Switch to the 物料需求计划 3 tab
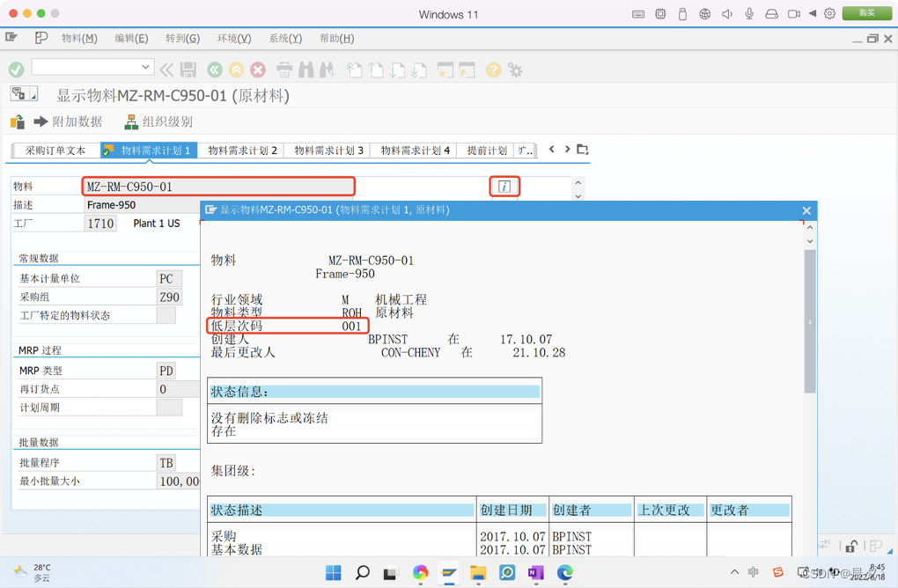The width and height of the screenshot is (898, 588). (x=327, y=151)
